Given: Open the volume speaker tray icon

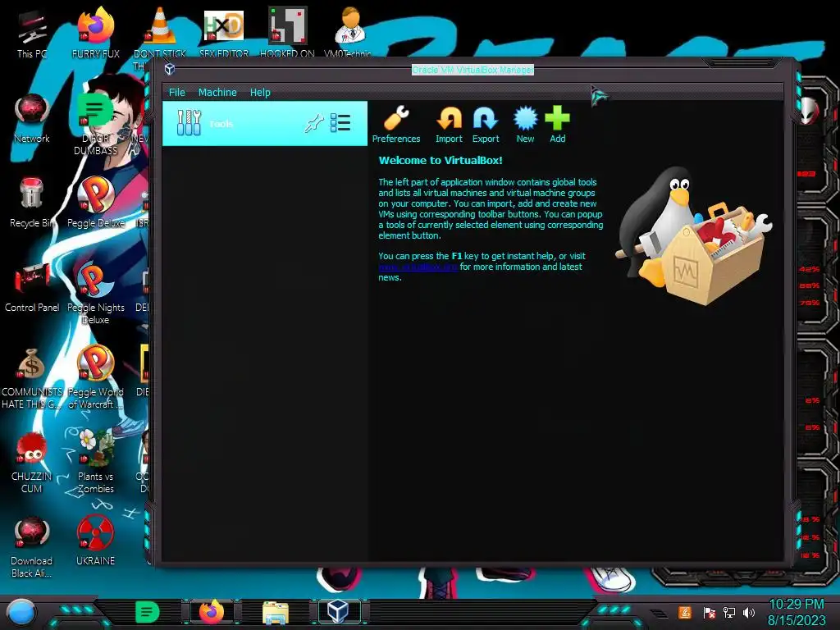Looking at the screenshot, I should [749, 612].
